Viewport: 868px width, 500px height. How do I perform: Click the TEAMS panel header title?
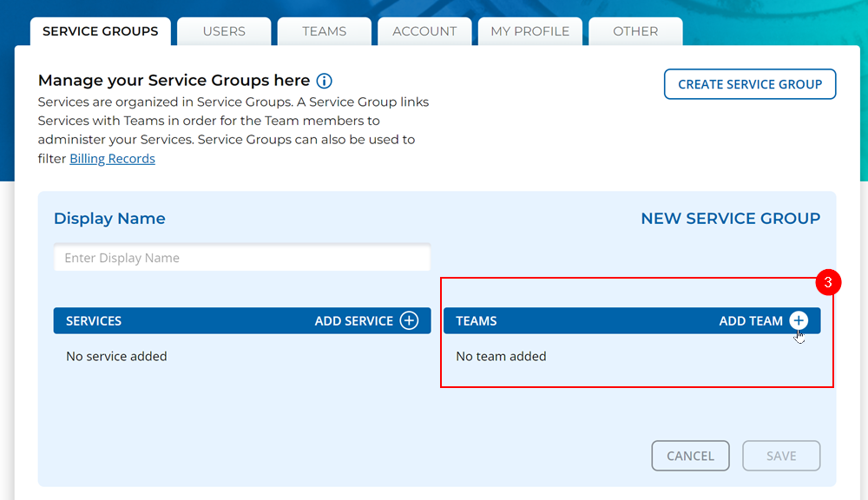tap(477, 321)
